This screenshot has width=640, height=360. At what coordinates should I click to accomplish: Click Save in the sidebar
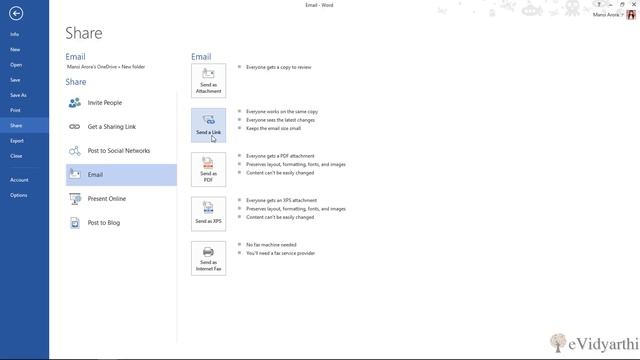tap(15, 80)
